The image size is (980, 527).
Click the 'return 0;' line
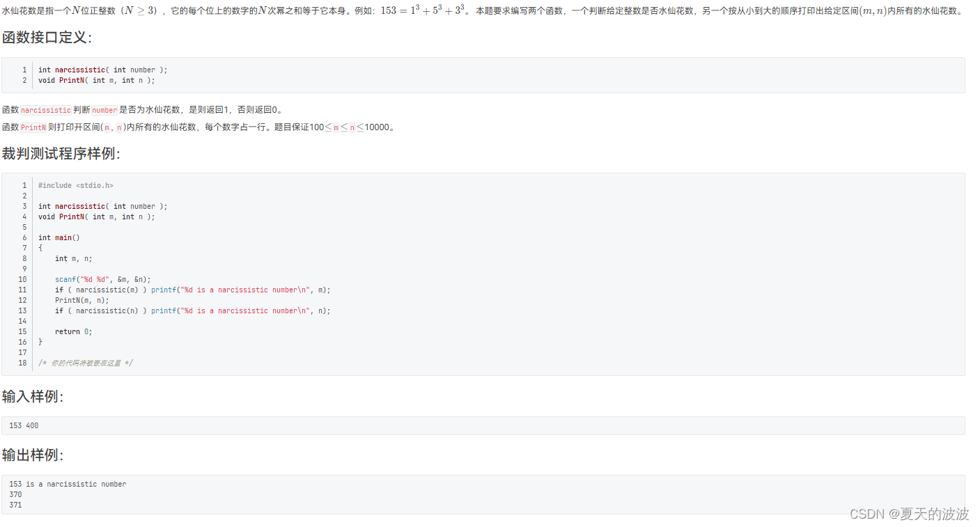74,331
